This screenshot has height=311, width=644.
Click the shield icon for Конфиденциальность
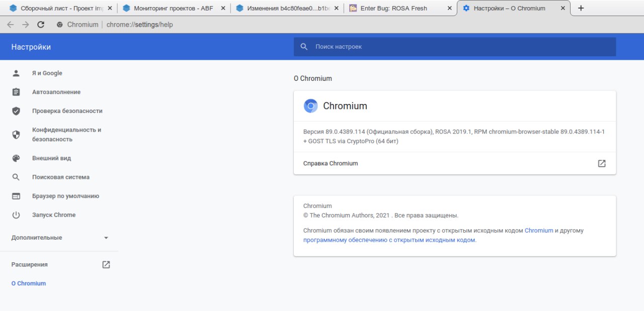[x=16, y=135]
